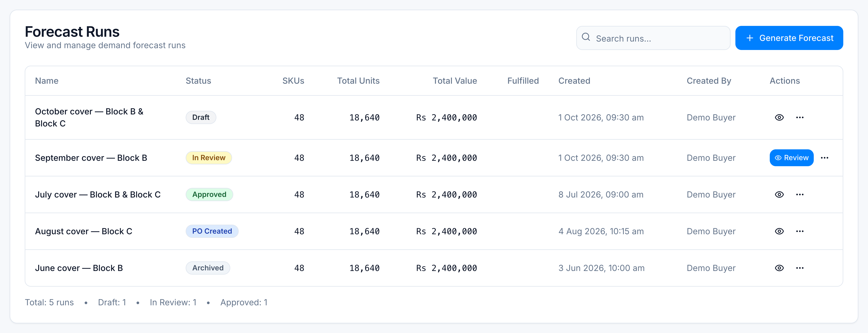Open more options for September cover run

[825, 158]
